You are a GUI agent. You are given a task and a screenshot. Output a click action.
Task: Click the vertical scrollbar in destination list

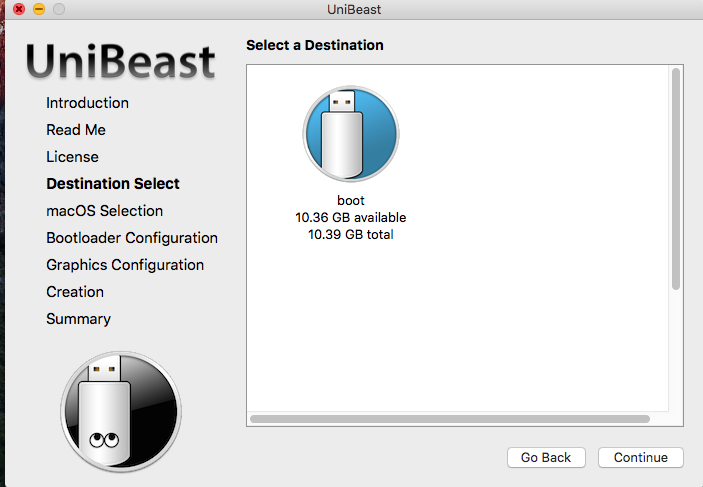click(x=676, y=178)
